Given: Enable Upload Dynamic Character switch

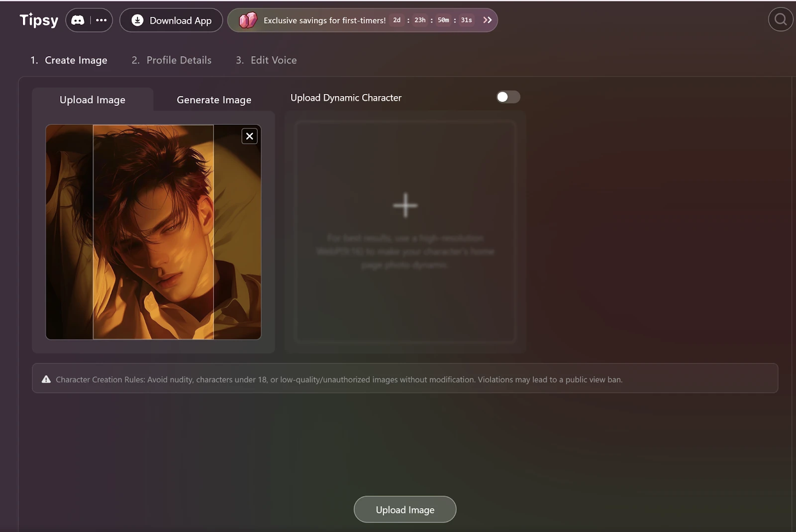Looking at the screenshot, I should 507,97.
